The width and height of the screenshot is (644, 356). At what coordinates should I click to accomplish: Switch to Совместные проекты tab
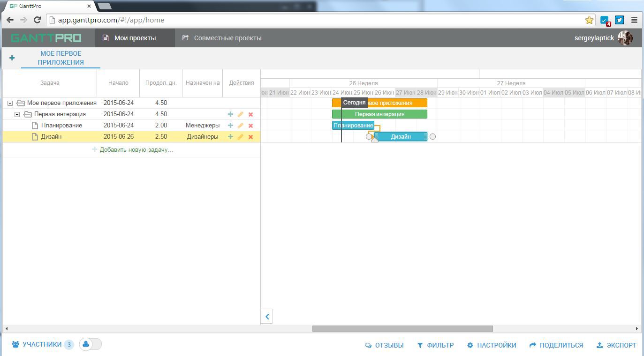(x=222, y=38)
